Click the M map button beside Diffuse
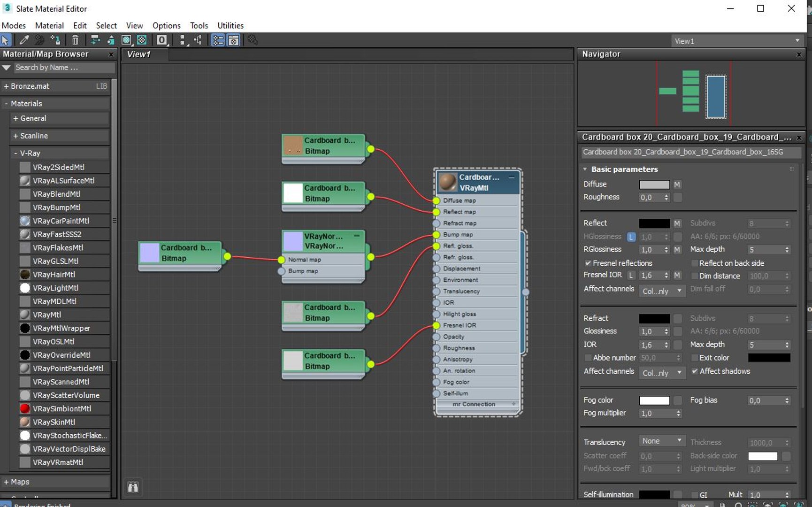 tap(677, 184)
